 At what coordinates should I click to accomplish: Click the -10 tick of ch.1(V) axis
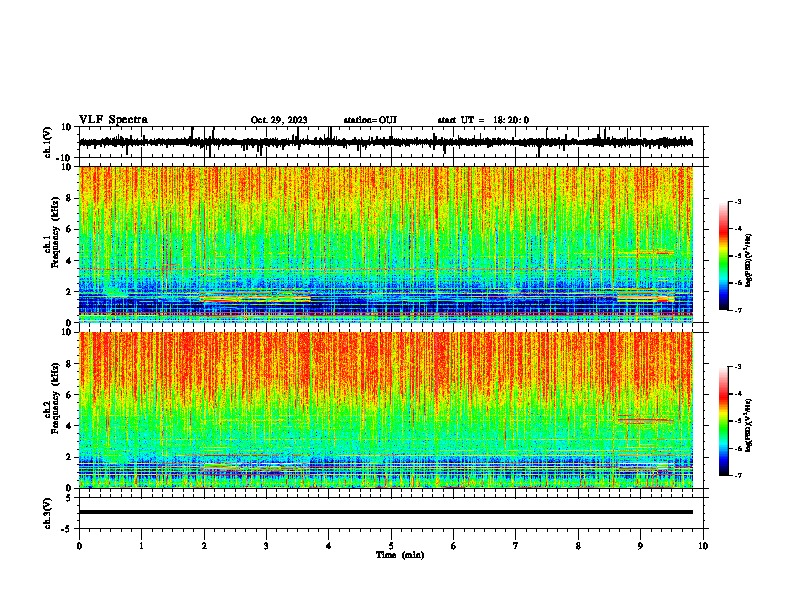pyautogui.click(x=65, y=158)
